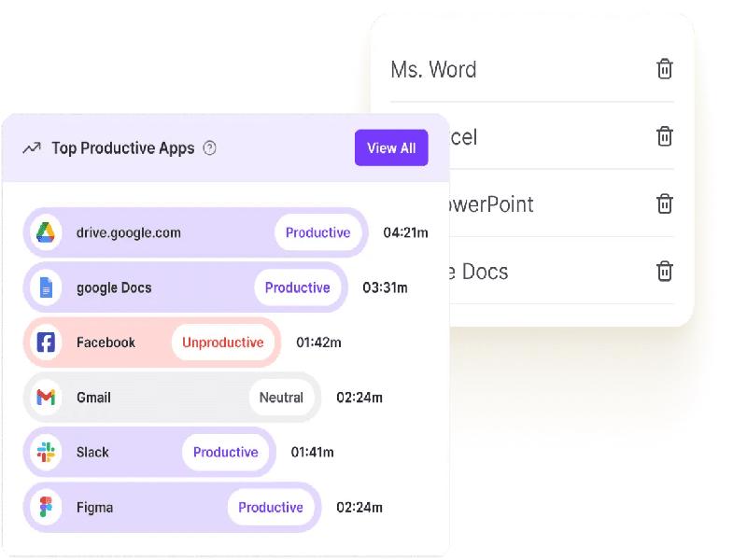Click the Figma app icon
This screenshot has height=560, width=747.
(x=46, y=508)
